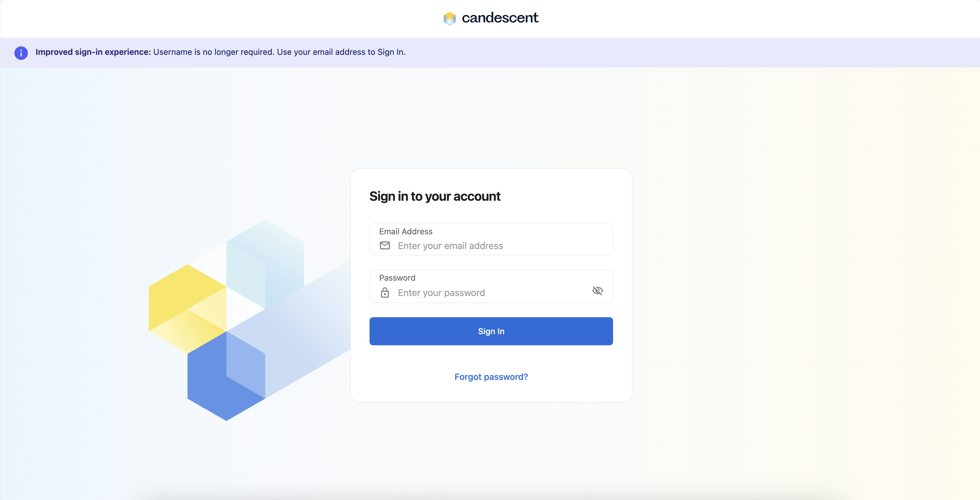Click the info icon in the banner
This screenshot has height=500, width=980.
point(21,53)
